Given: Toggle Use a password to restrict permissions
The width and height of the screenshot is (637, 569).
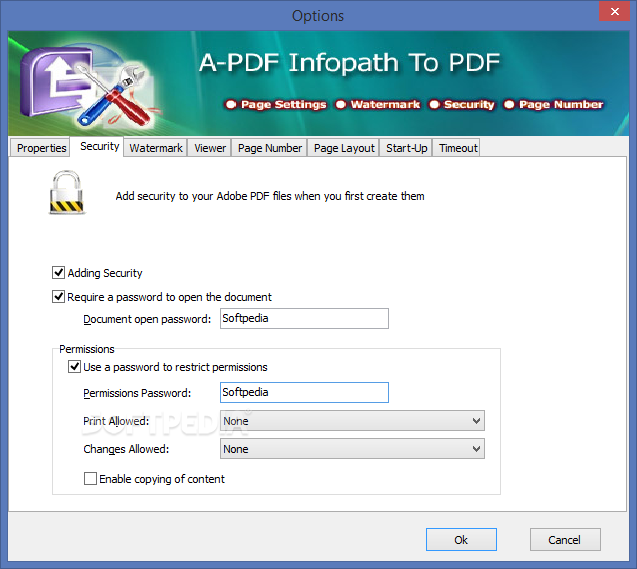Looking at the screenshot, I should [74, 367].
